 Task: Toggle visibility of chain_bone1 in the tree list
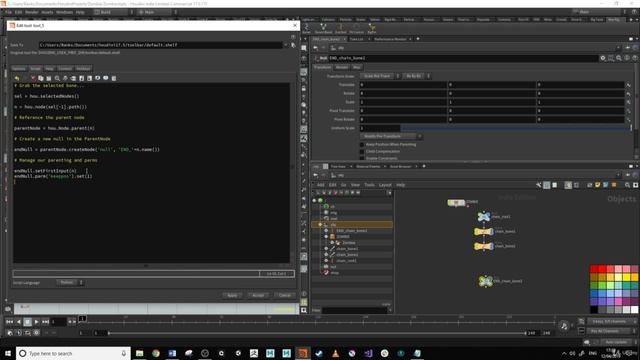[326, 249]
